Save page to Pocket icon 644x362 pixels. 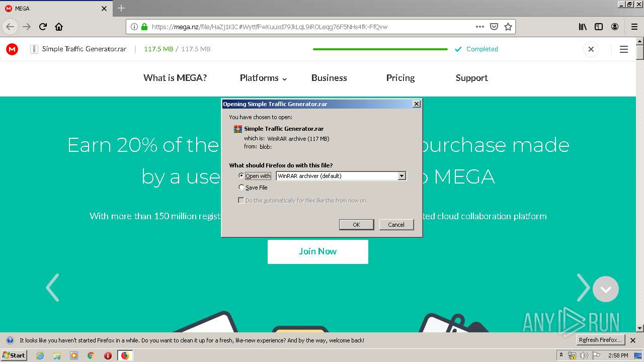[x=494, y=27]
